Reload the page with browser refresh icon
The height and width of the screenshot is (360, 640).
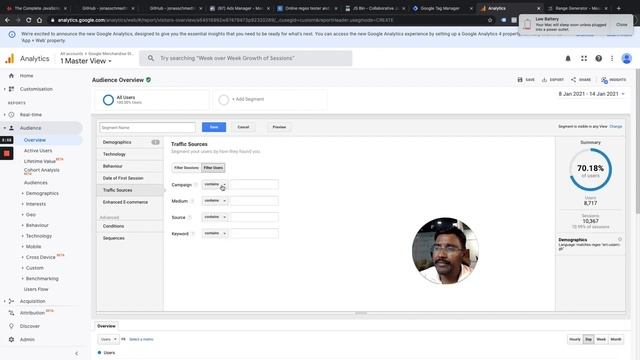[x=29, y=20]
